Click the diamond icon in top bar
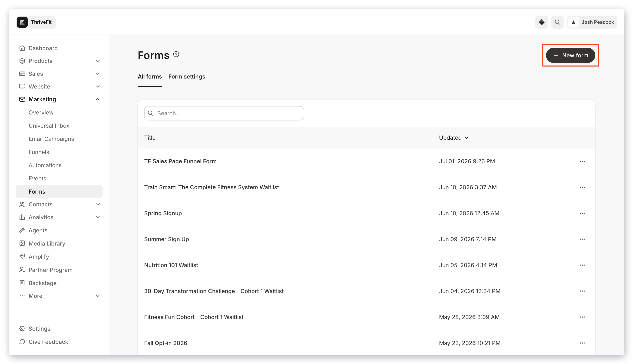633x364 pixels. point(541,22)
